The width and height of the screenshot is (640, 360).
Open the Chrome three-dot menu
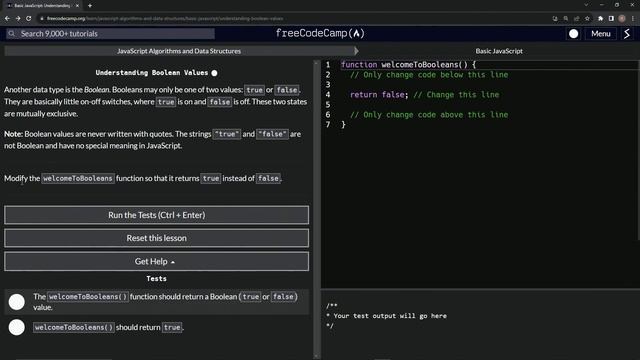[633, 18]
